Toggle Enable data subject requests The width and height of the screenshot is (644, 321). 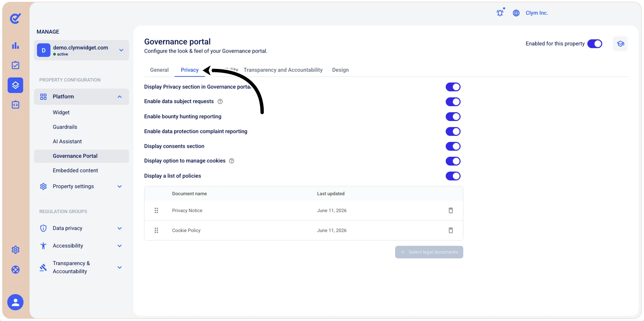point(453,102)
